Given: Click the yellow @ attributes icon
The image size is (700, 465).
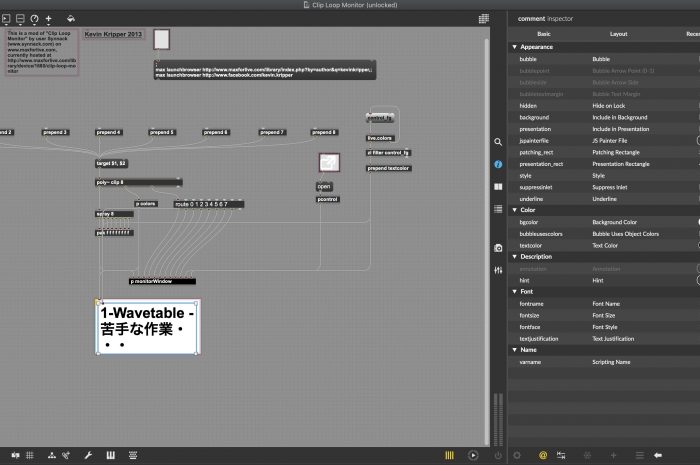Looking at the screenshot, I should coord(543,455).
